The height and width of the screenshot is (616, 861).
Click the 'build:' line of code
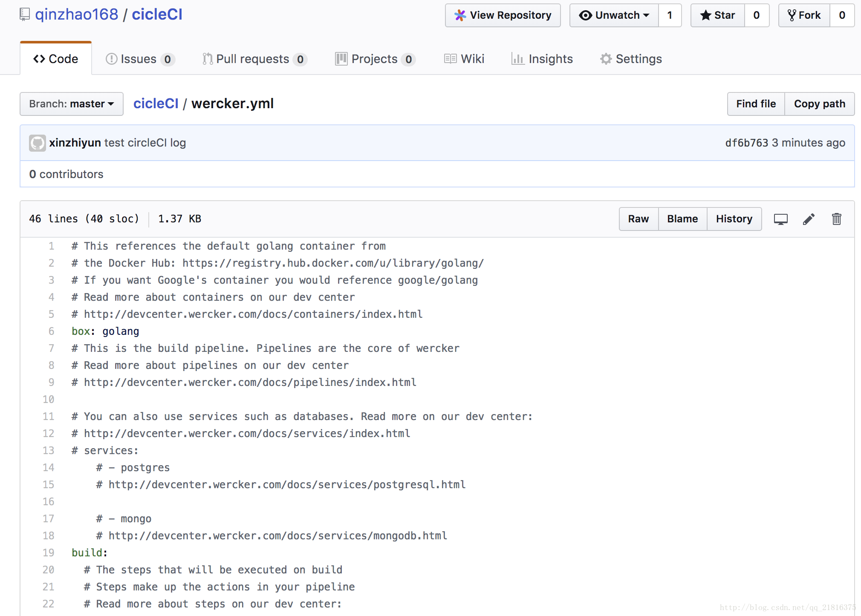tap(90, 553)
